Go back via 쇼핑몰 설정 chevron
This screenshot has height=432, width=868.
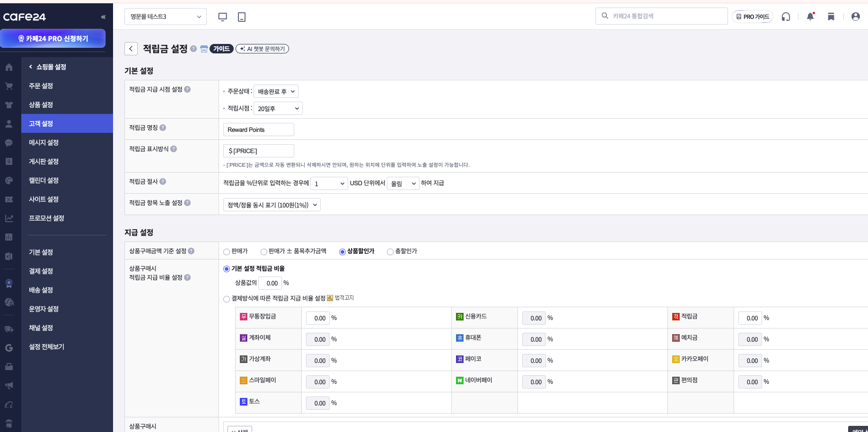[31, 67]
